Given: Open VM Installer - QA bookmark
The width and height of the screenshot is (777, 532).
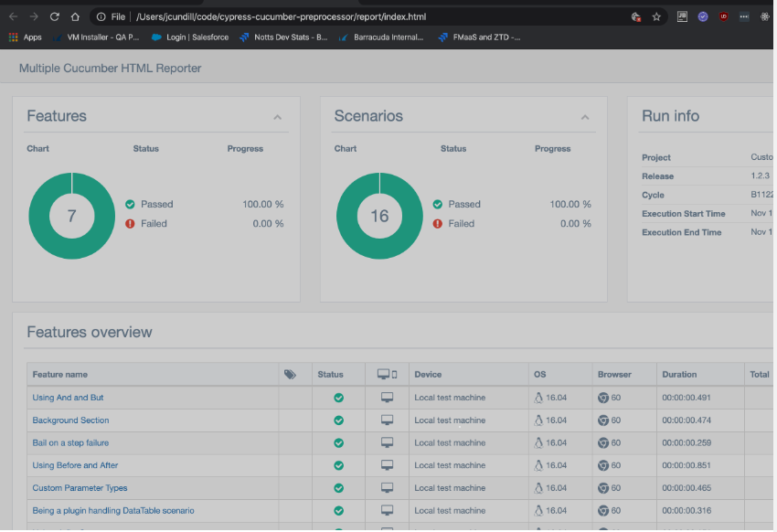Looking at the screenshot, I should click(96, 37).
